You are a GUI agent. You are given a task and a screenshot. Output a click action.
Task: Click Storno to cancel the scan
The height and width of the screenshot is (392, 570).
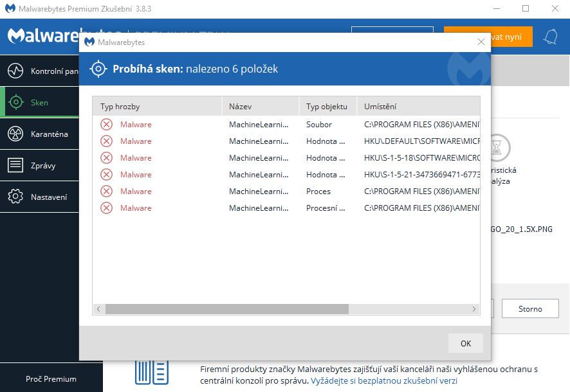[x=530, y=309]
